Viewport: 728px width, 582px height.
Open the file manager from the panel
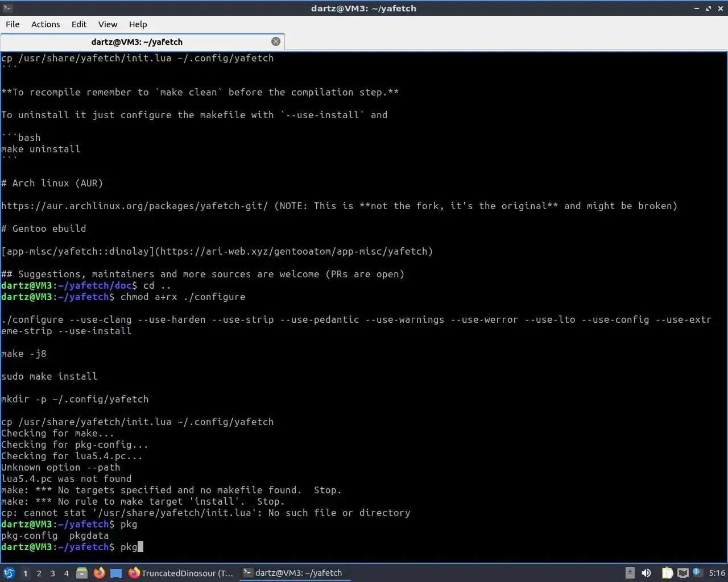[82, 573]
